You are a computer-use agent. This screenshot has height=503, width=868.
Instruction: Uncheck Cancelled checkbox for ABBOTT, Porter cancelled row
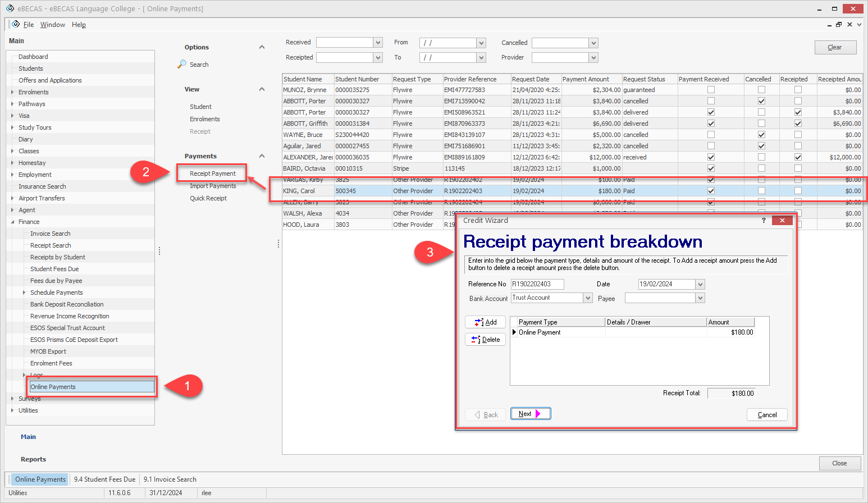(761, 101)
